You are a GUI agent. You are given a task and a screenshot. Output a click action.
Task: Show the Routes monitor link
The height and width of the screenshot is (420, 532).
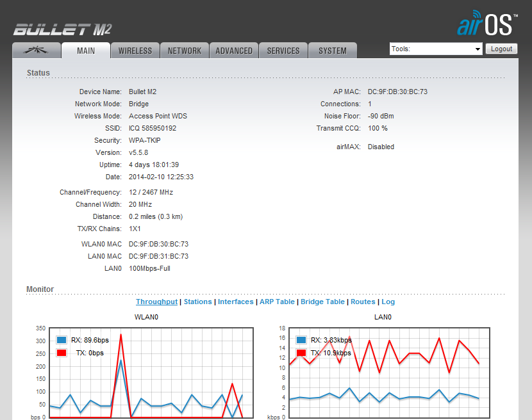[x=363, y=302]
